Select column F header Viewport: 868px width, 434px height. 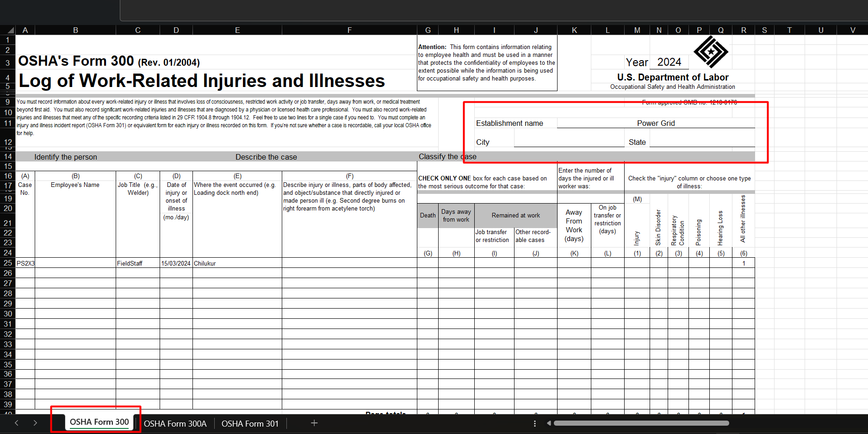pyautogui.click(x=349, y=30)
